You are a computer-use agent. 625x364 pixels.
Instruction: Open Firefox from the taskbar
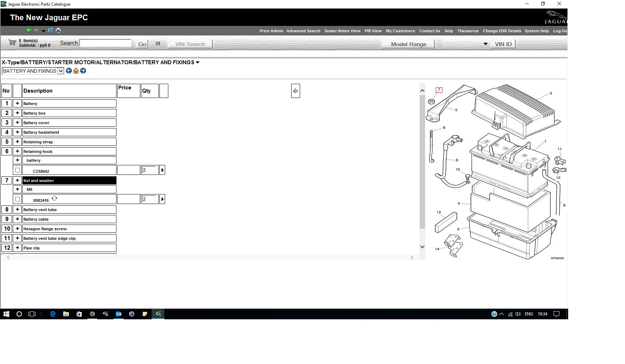[92, 314]
